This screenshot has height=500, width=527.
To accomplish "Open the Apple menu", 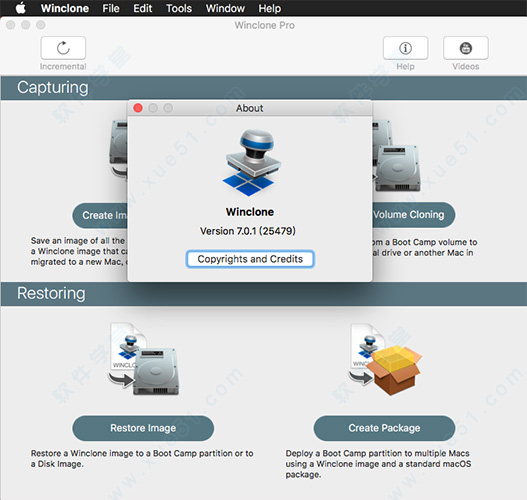I will 21,8.
